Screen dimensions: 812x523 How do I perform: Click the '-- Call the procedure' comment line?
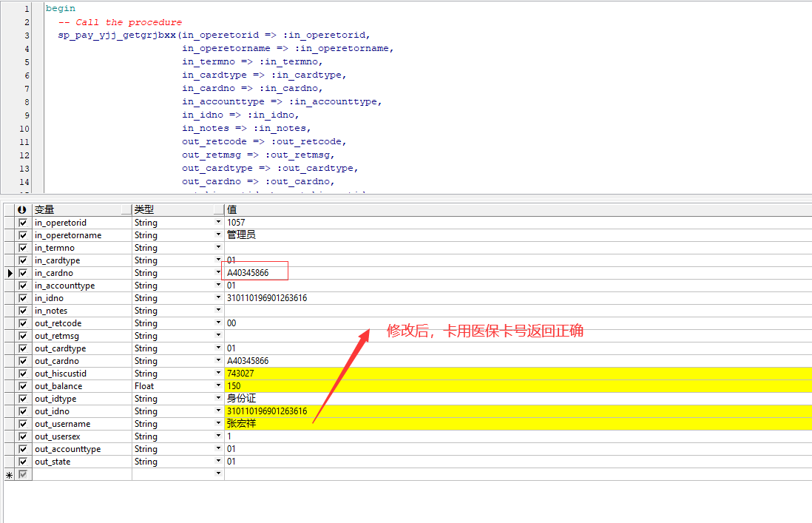(x=120, y=22)
